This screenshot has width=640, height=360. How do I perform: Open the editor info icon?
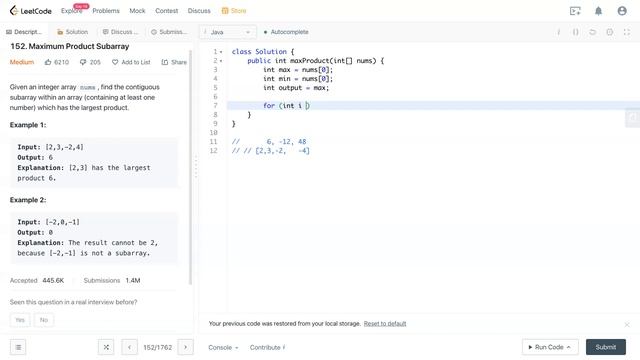(x=558, y=32)
